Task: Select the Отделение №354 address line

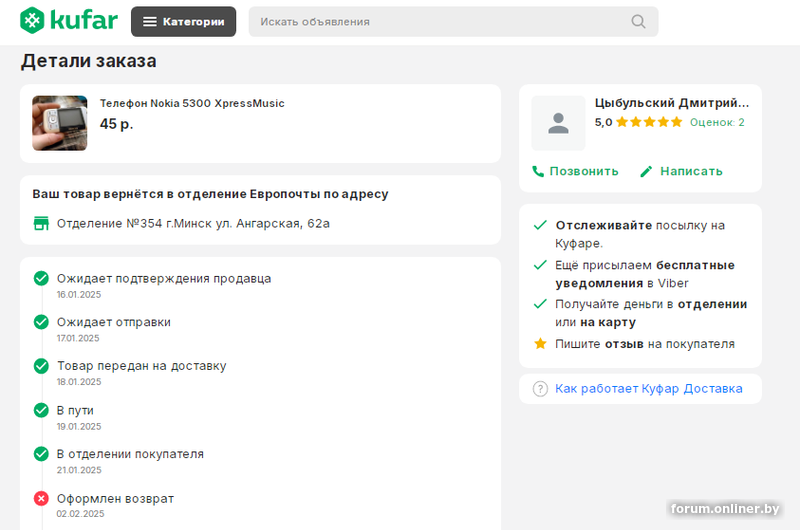Action: click(x=193, y=223)
